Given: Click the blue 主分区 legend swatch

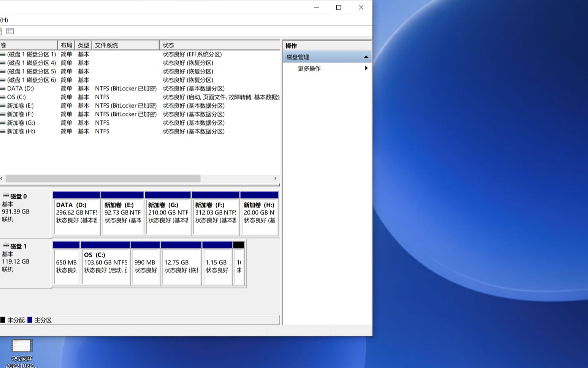Looking at the screenshot, I should (30, 320).
